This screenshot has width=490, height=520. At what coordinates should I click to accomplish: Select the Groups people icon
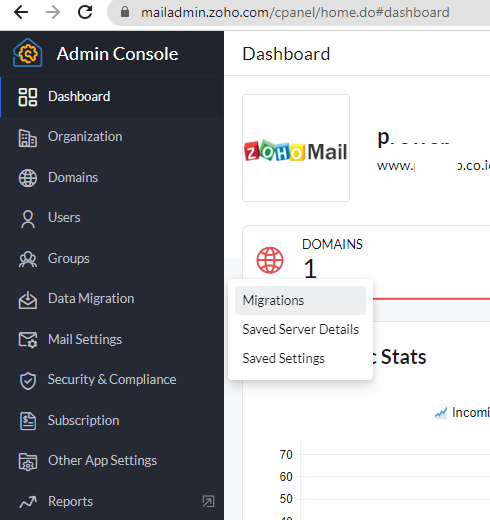(x=28, y=259)
